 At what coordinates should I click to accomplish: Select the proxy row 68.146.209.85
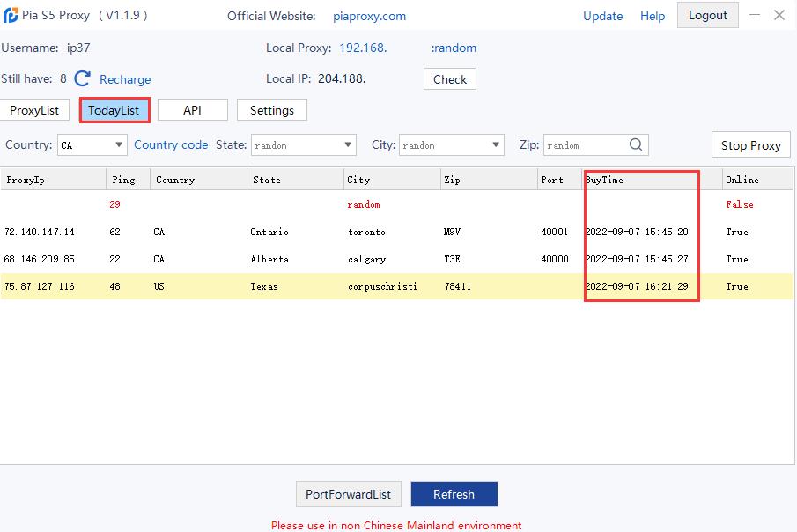pos(396,259)
